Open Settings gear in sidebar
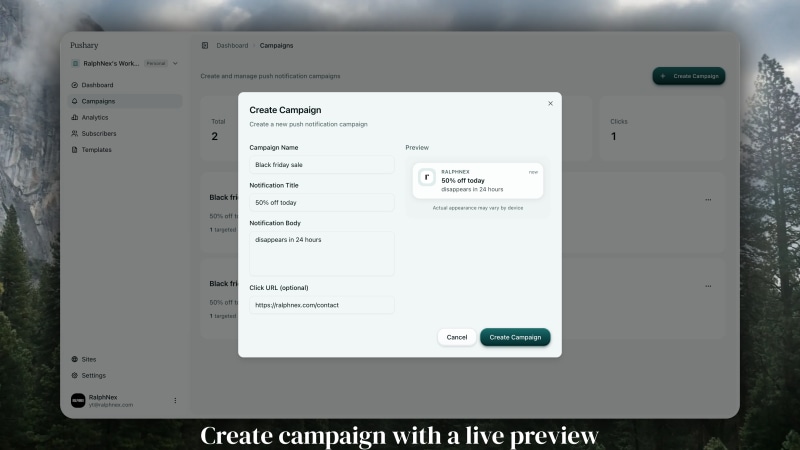 tap(74, 376)
